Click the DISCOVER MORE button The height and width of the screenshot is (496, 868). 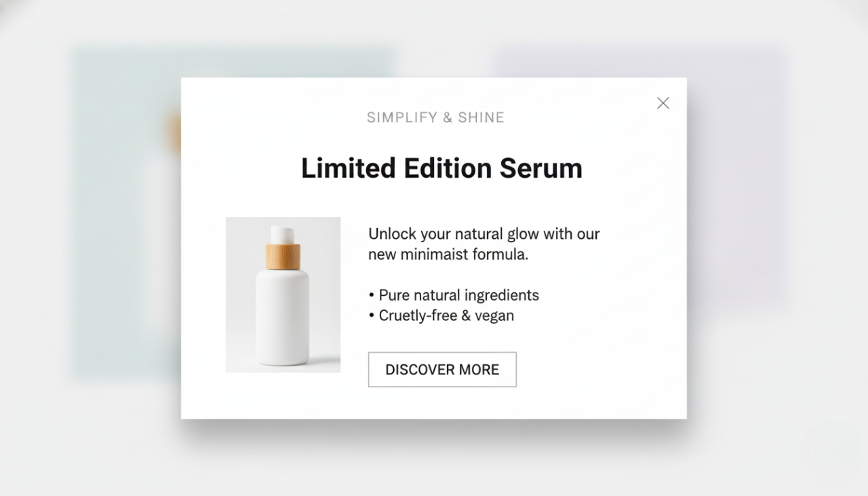pos(442,370)
